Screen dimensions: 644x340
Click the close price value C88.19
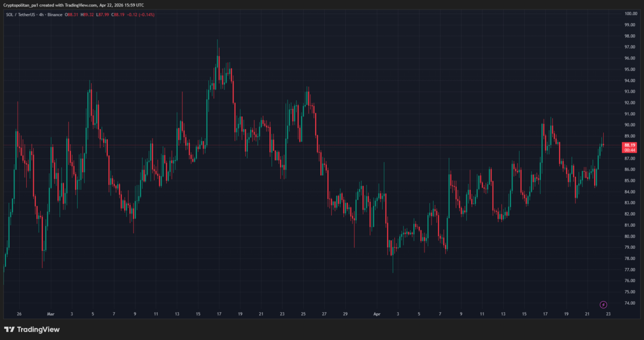pyautogui.click(x=118, y=14)
